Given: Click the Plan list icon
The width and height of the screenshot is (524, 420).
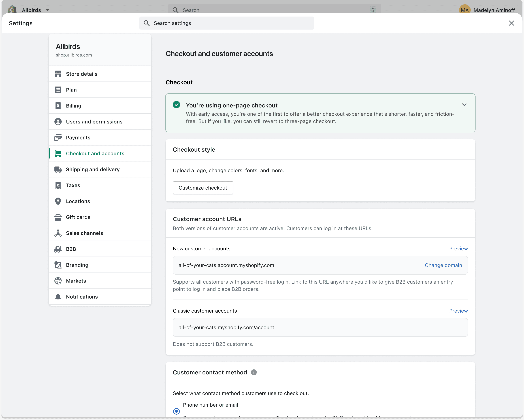Looking at the screenshot, I should (x=58, y=90).
